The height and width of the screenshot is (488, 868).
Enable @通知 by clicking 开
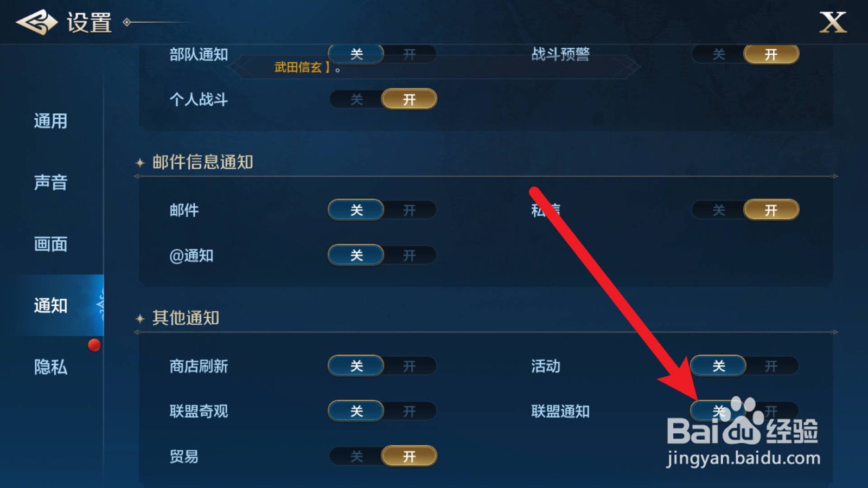[410, 255]
